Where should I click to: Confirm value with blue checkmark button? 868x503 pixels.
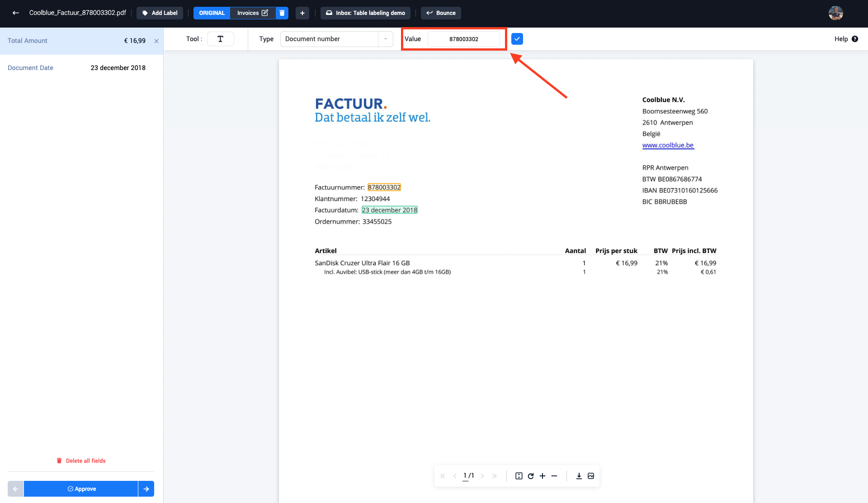click(517, 39)
